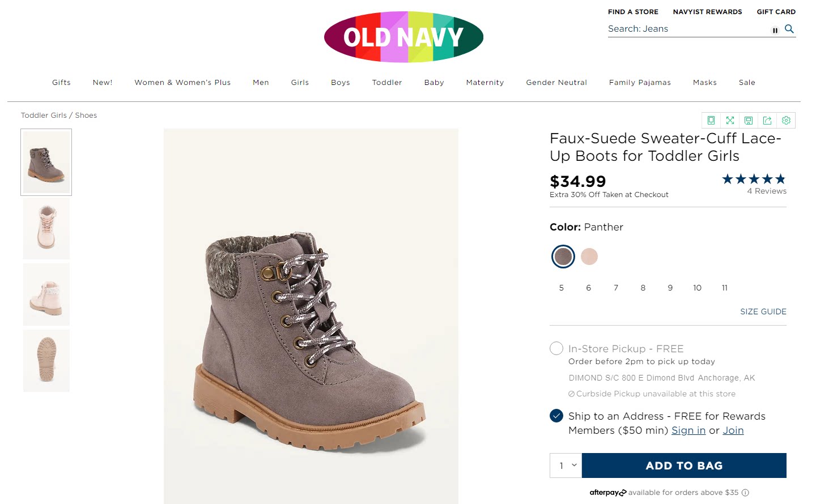Screen dimensions: 816x504
Task: Click the green save floppy-disk icon
Action: pyautogui.click(x=749, y=121)
